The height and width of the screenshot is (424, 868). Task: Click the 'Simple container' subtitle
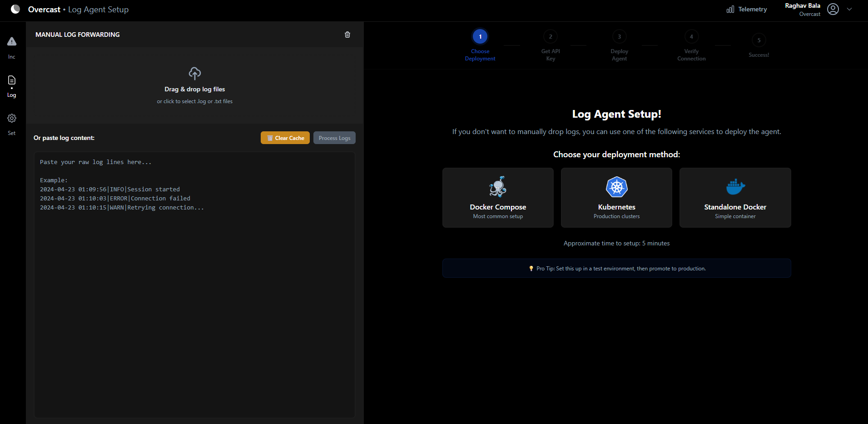735,216
